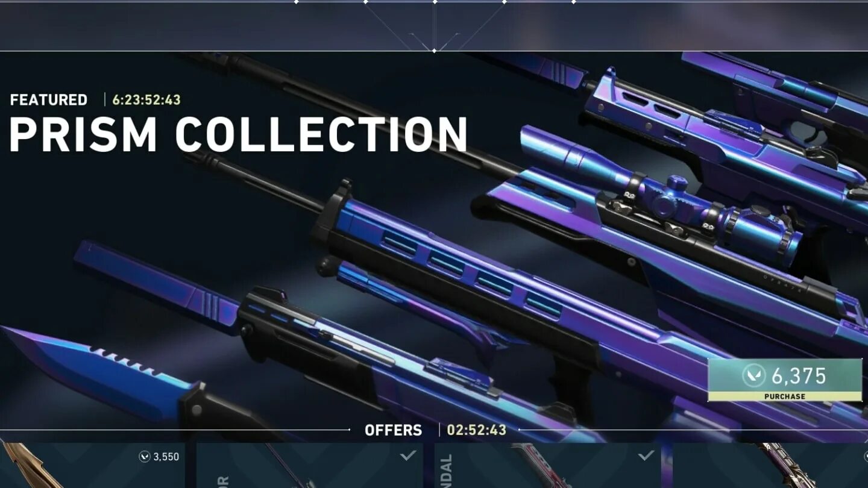Click the center diamond marker on top bar
The height and width of the screenshot is (488, 868).
click(x=435, y=2)
